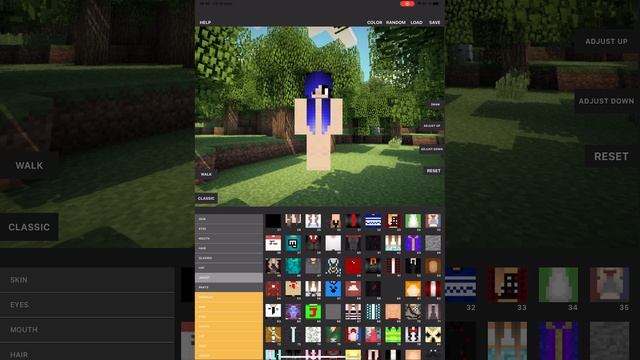The width and height of the screenshot is (640, 360).
Task: Click the small ADJUST UP button
Action: pyautogui.click(x=431, y=126)
